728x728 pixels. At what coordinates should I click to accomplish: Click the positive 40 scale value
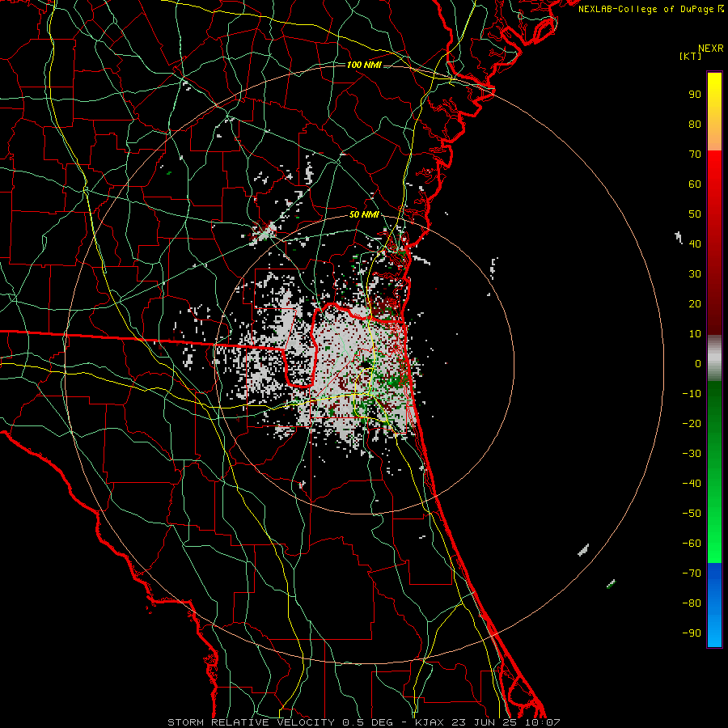[695, 244]
